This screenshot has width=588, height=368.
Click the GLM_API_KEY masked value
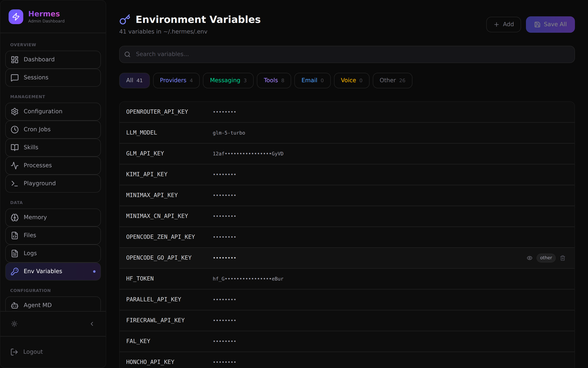(x=248, y=154)
